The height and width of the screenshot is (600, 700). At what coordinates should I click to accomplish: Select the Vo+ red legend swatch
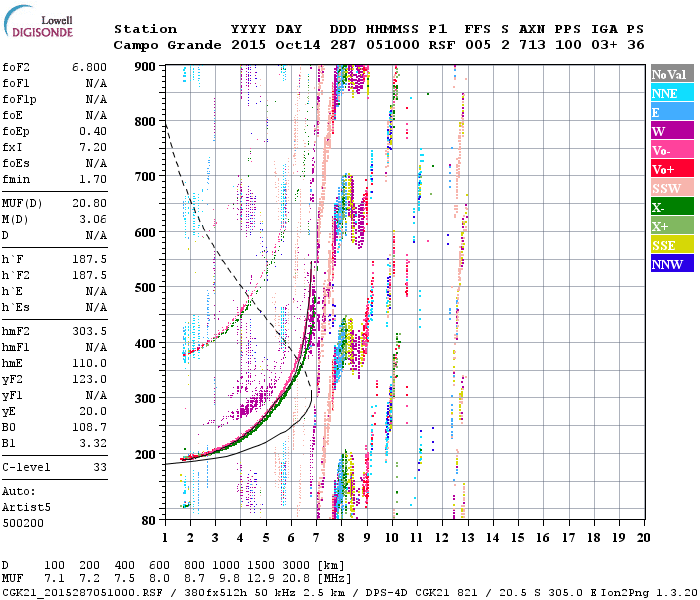(x=672, y=169)
